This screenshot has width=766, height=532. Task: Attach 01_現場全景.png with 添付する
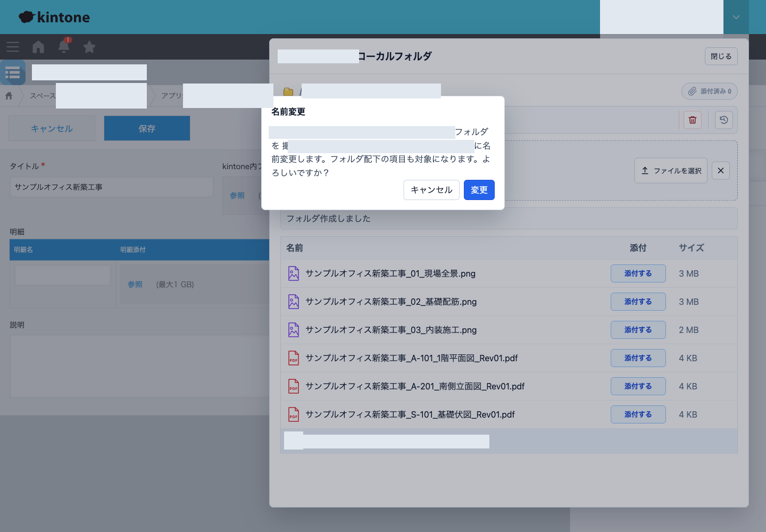point(638,273)
